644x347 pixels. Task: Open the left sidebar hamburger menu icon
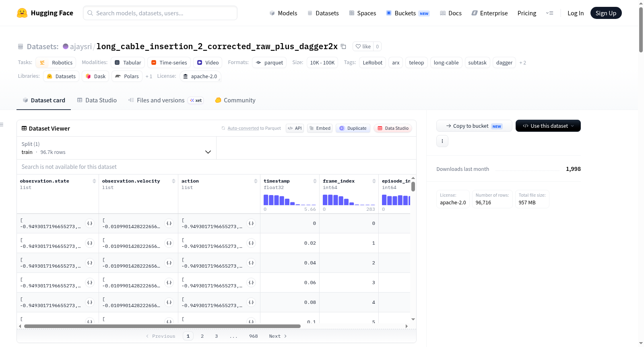tap(2, 125)
